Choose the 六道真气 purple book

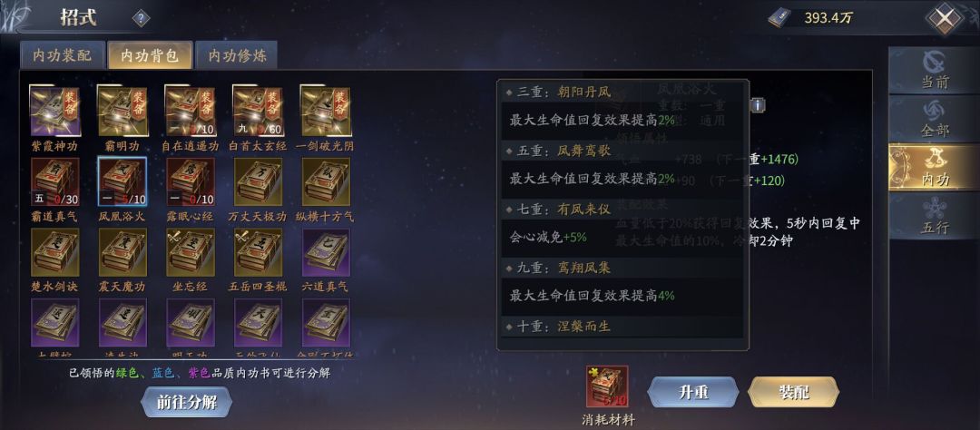[327, 252]
